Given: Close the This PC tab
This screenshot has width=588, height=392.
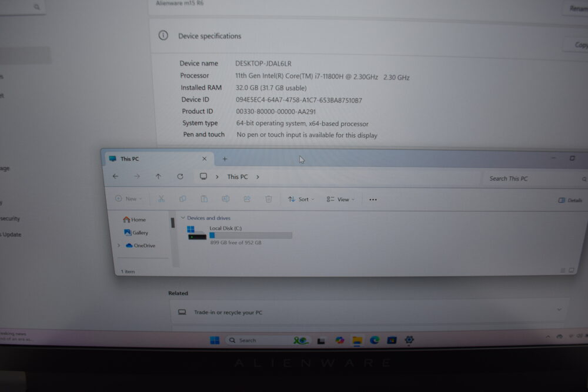Looking at the screenshot, I should tap(205, 159).
